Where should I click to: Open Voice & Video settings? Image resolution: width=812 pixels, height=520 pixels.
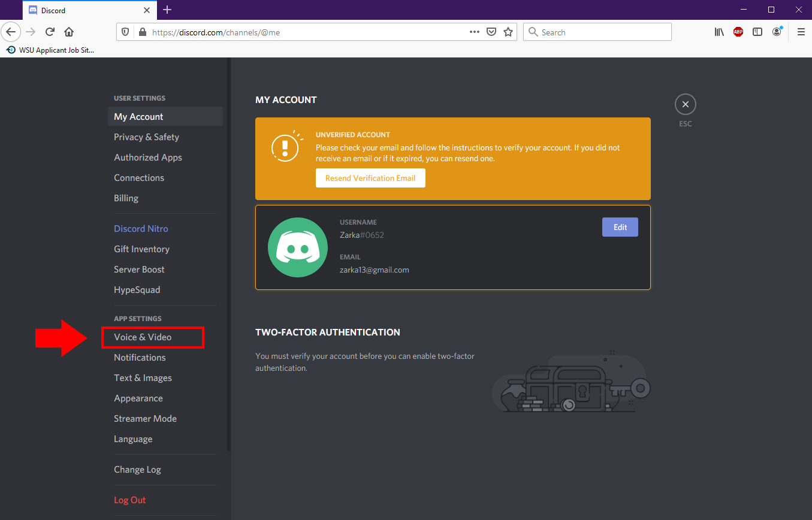(x=144, y=337)
